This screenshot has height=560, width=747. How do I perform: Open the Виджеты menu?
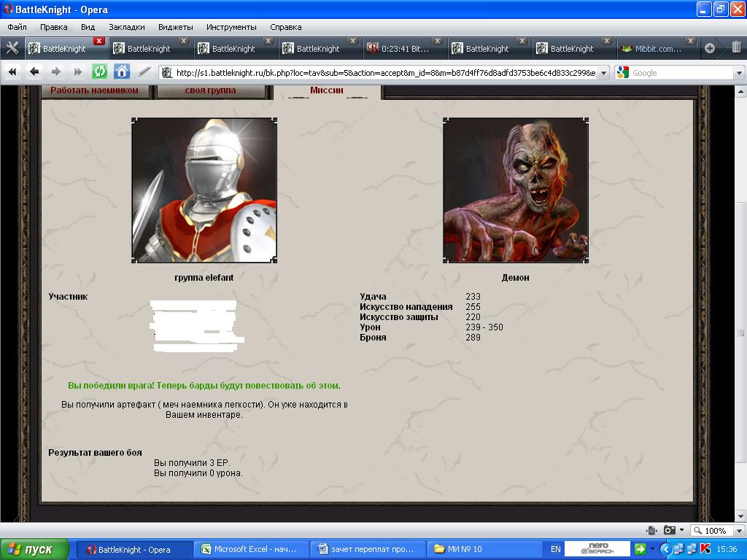tap(175, 27)
